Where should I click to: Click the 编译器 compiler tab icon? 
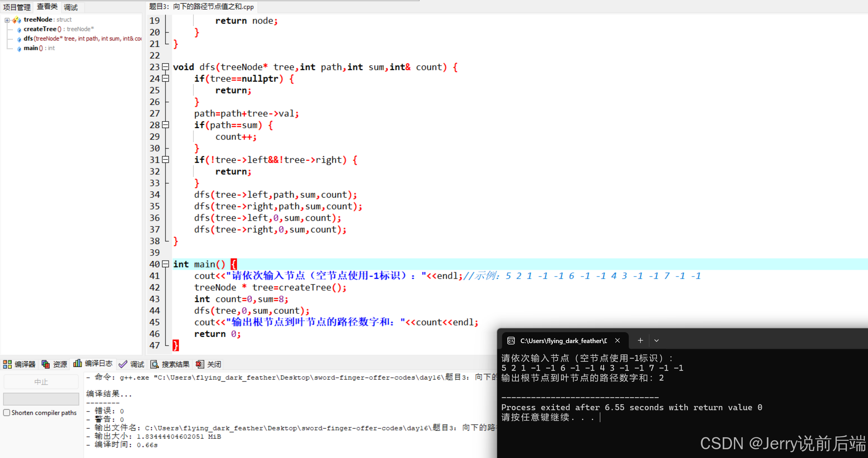[7, 364]
